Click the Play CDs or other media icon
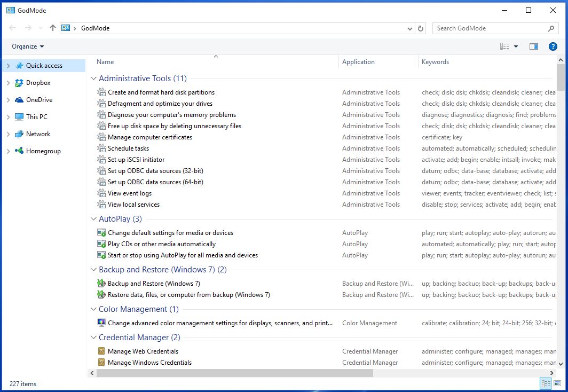The width and height of the screenshot is (568, 392). pos(101,244)
